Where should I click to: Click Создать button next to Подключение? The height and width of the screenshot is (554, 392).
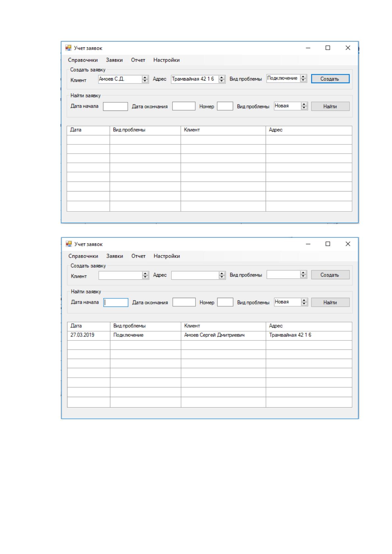(x=330, y=79)
